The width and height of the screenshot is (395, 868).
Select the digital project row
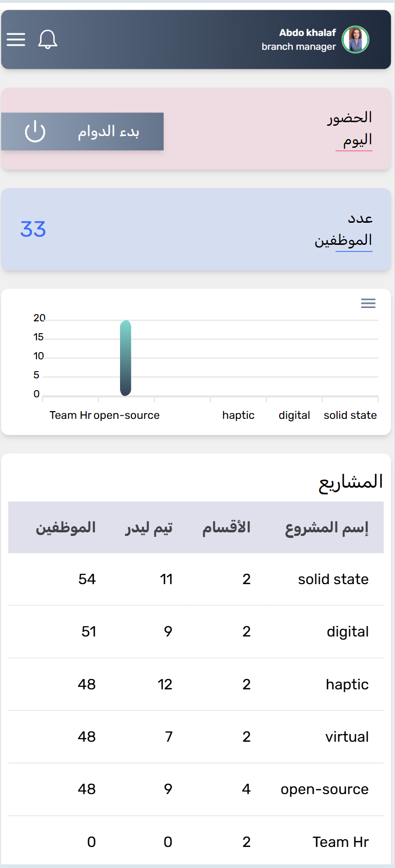coord(347,631)
